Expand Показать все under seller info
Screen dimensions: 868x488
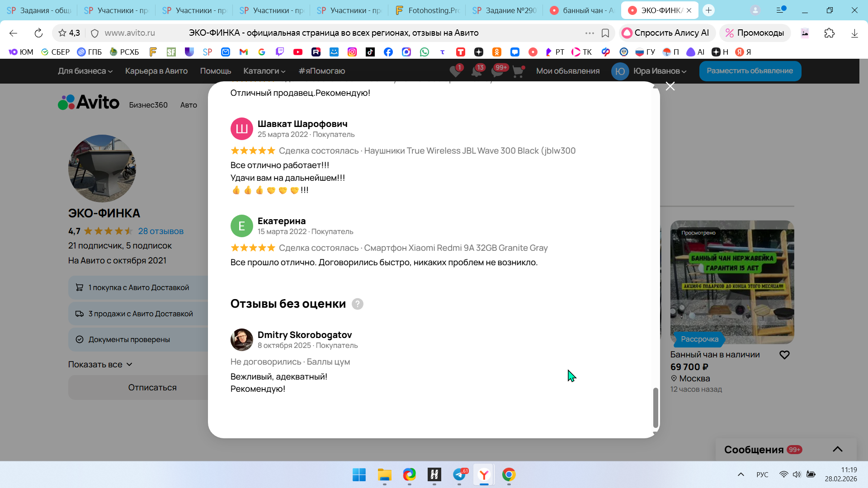click(100, 365)
